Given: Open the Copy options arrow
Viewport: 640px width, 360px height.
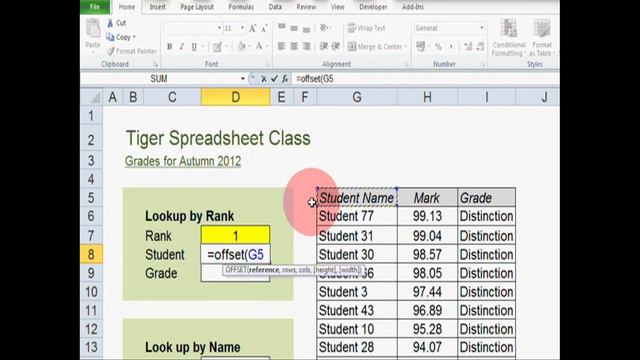Looking at the screenshot, I should point(134,37).
